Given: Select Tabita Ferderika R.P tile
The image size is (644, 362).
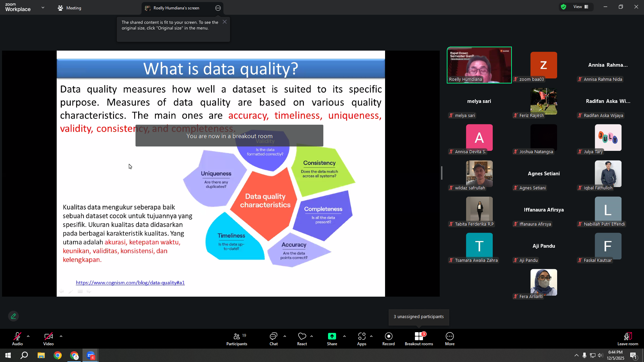Looking at the screenshot, I should [479, 210].
